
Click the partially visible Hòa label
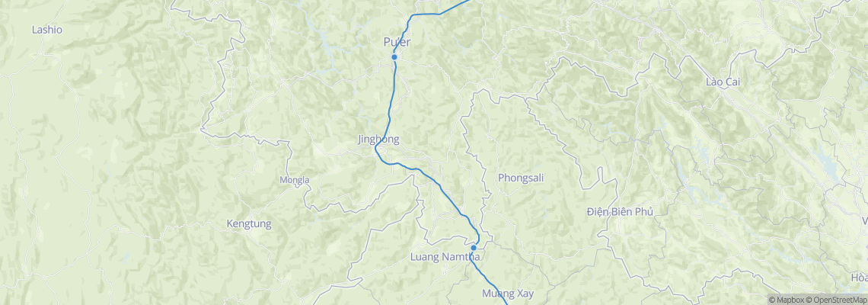860,278
